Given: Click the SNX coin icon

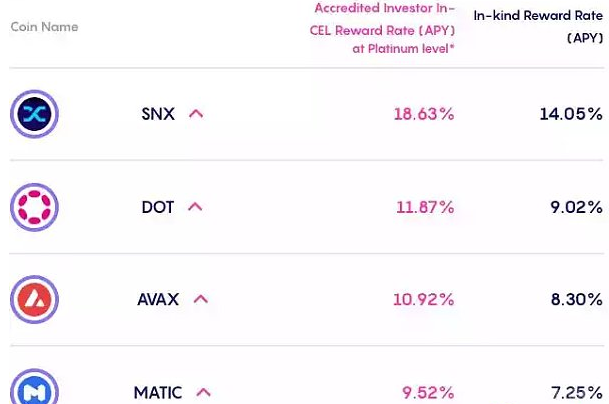Looking at the screenshot, I should click(x=34, y=114).
